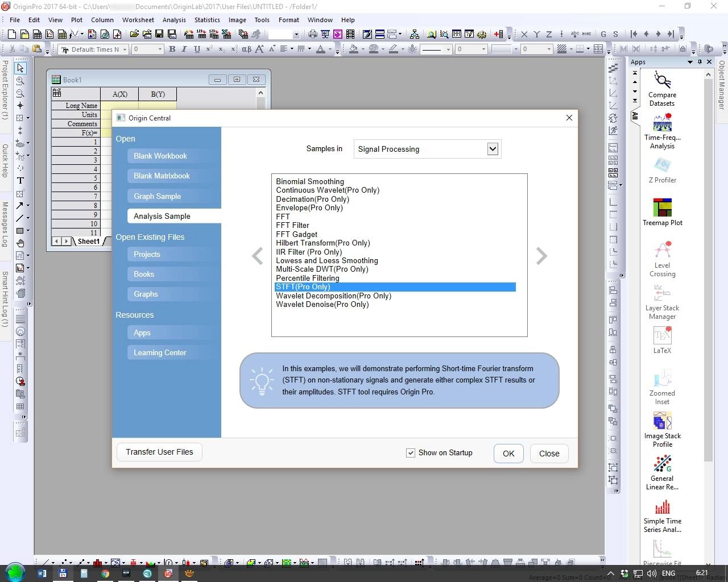728x582 pixels.
Task: Open Word from the taskbar
Action: point(42,573)
